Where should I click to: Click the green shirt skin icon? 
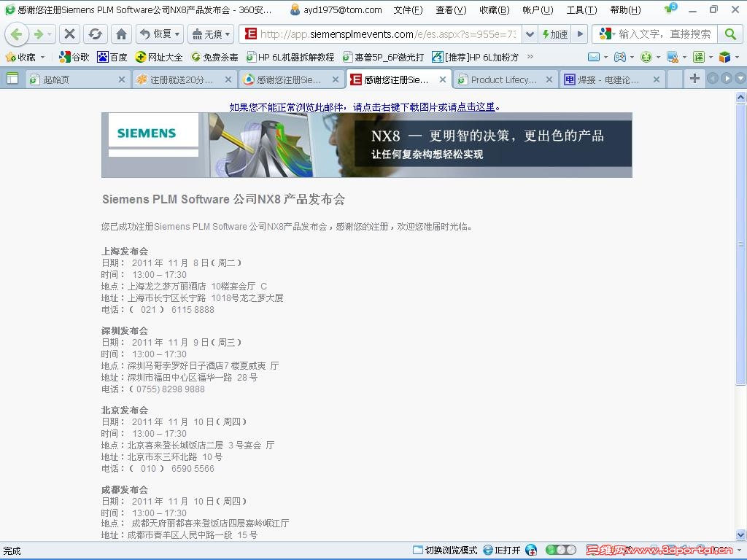670,9
